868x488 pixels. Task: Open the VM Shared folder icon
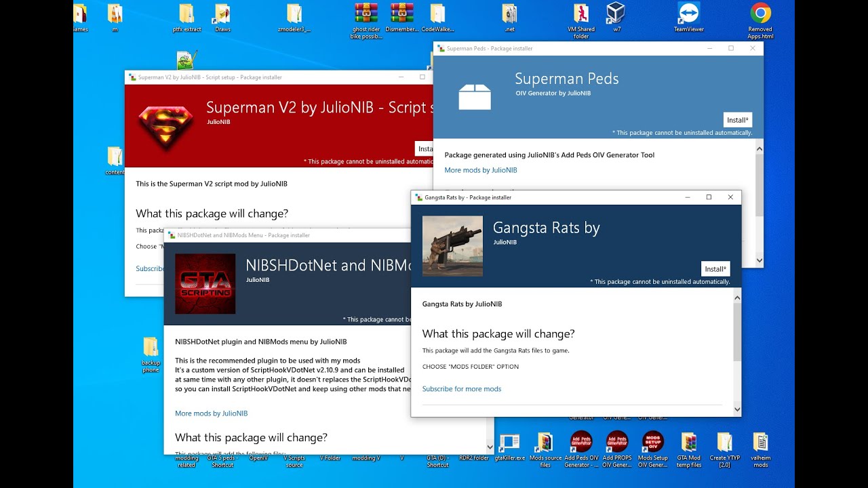tap(581, 22)
